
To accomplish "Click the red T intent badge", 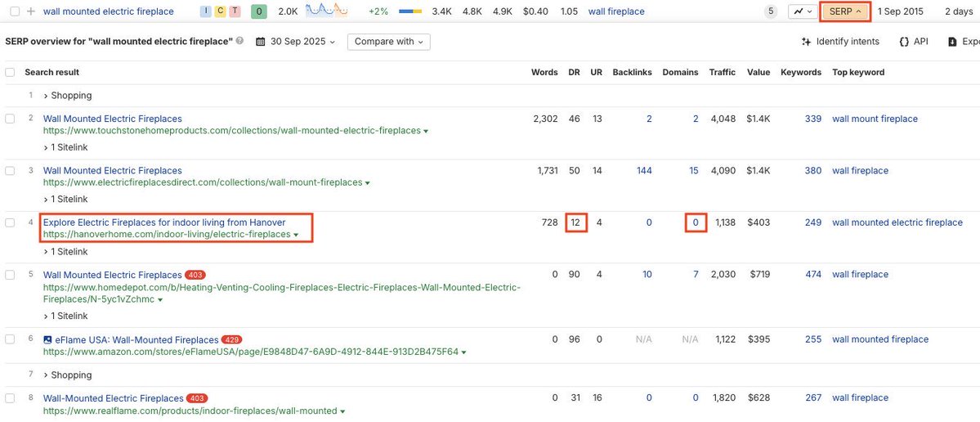I will tap(235, 11).
